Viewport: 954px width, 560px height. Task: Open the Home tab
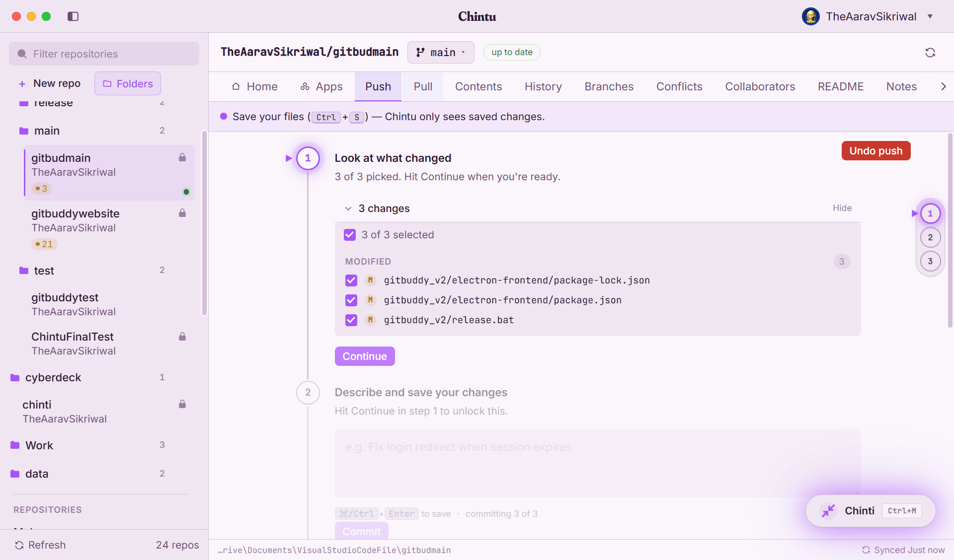tap(254, 86)
